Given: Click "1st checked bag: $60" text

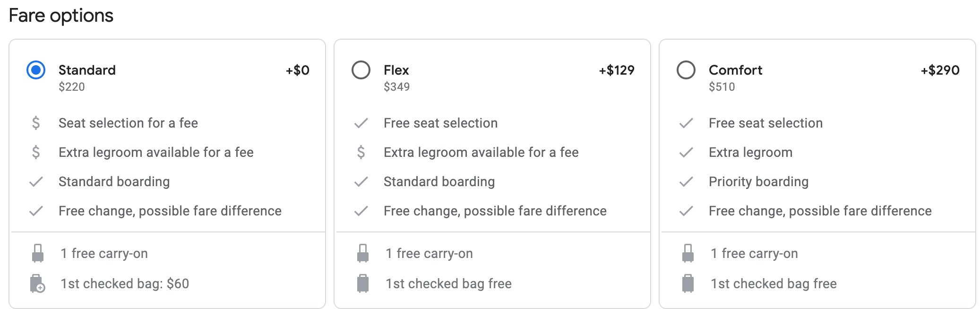Looking at the screenshot, I should [x=125, y=283].
